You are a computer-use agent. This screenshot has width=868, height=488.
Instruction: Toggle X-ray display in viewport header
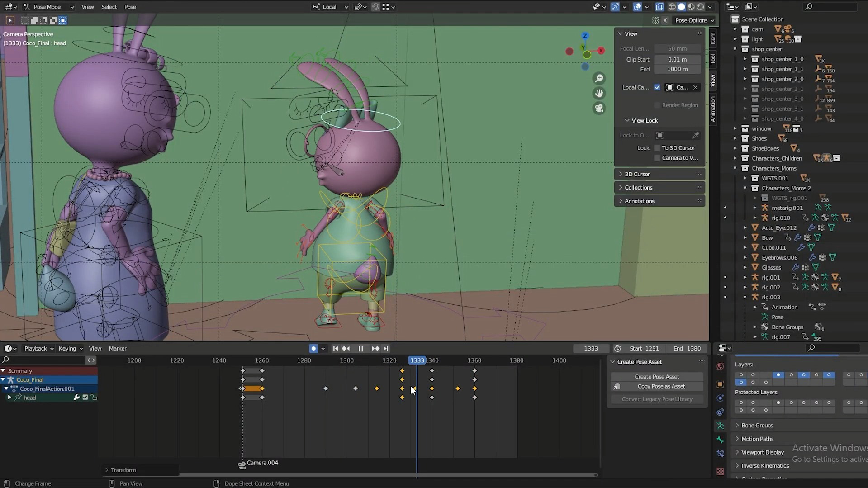click(x=659, y=7)
